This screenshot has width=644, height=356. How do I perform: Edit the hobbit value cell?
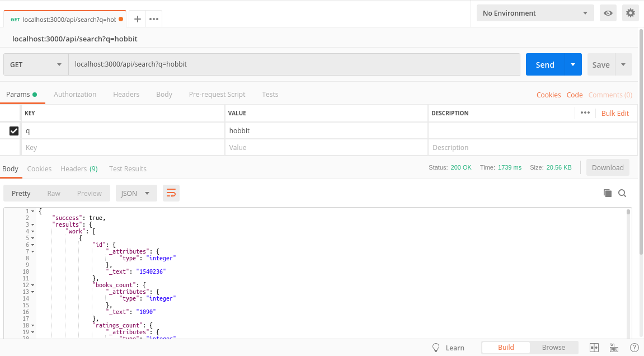click(326, 131)
